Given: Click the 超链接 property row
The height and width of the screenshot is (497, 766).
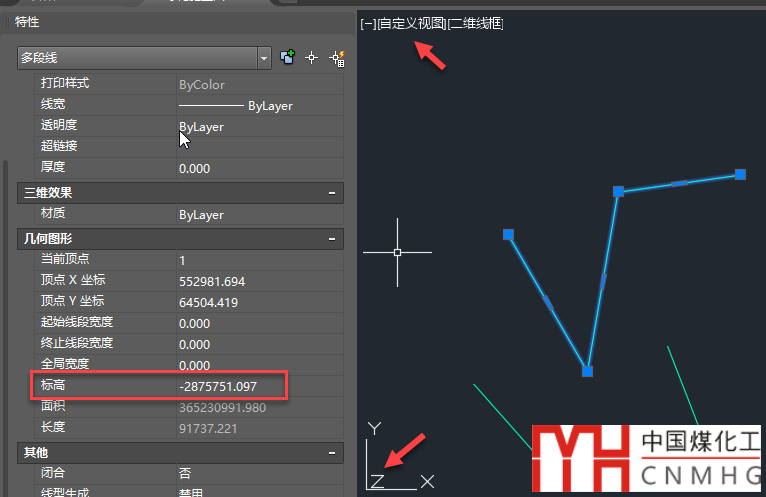Looking at the screenshot, I should (190, 146).
